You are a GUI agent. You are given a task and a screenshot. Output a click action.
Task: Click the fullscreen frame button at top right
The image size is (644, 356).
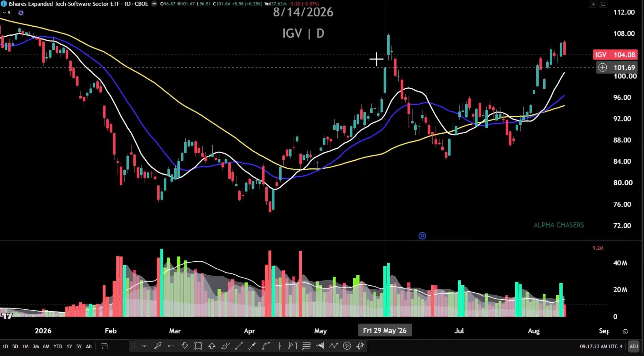tap(603, 4)
